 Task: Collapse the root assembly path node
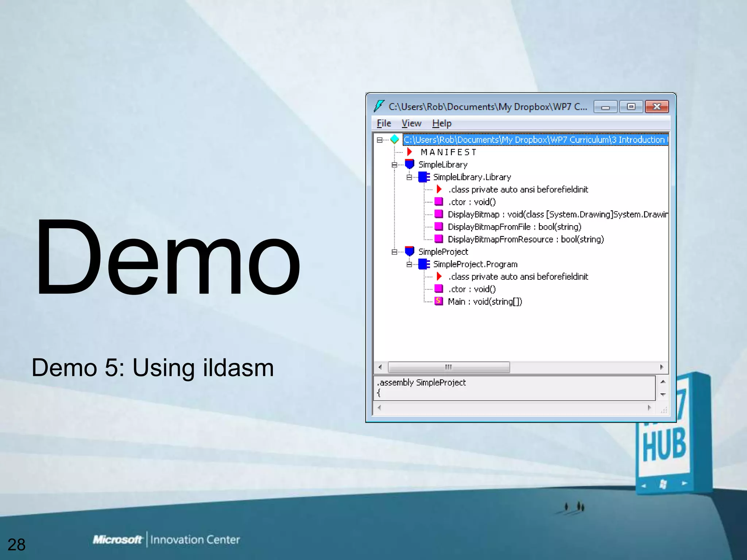point(380,140)
